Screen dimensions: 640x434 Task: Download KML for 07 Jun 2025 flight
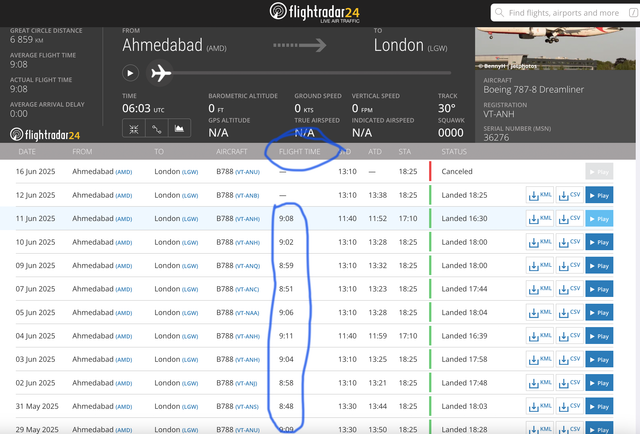(x=540, y=289)
